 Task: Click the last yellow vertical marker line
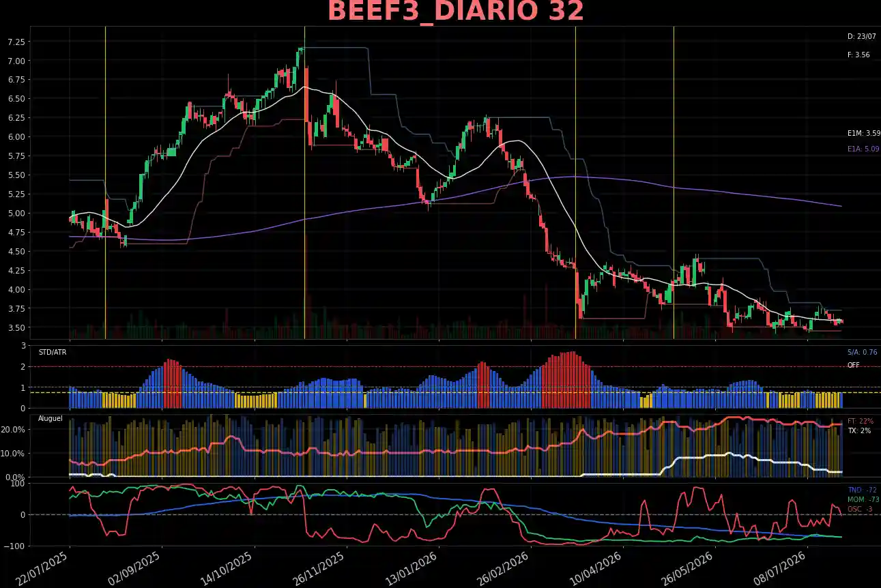point(674,183)
